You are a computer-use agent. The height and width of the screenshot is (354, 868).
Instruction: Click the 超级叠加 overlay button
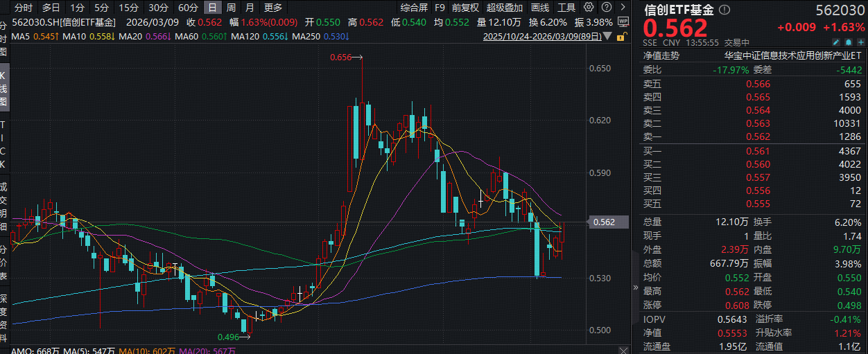point(504,8)
